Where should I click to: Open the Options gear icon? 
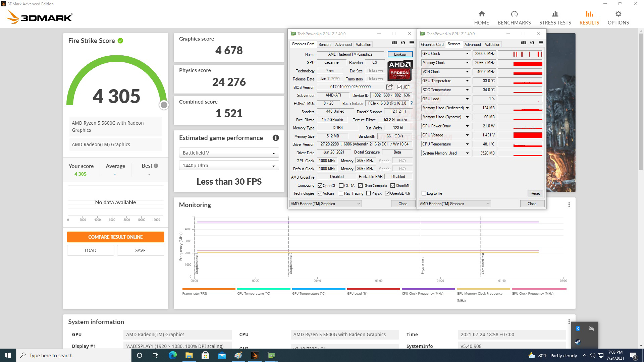(618, 14)
